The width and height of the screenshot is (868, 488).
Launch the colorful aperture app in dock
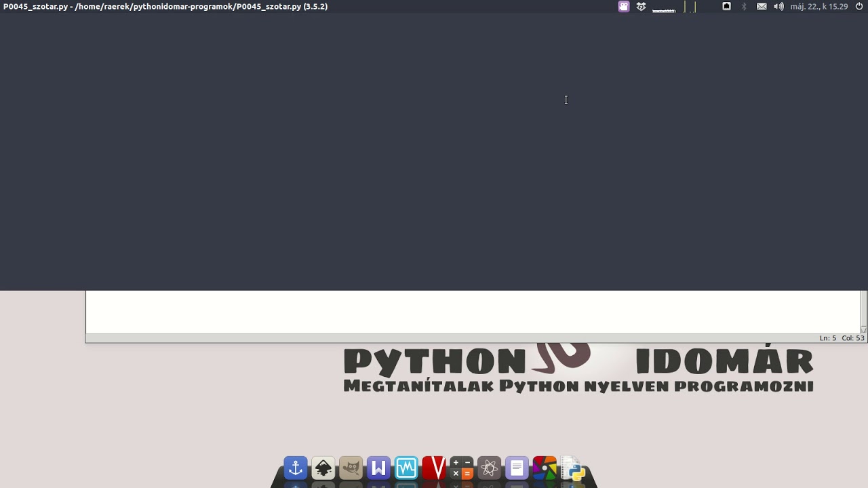click(545, 468)
